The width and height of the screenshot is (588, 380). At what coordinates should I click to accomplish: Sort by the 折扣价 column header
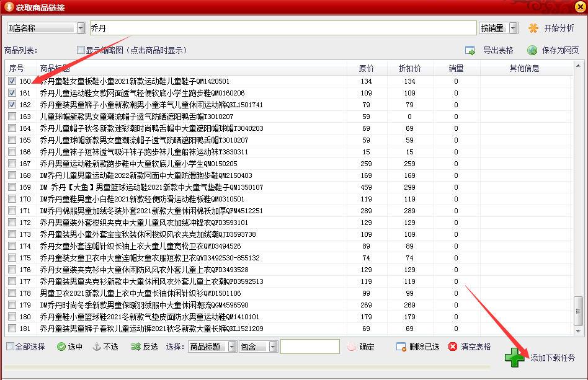coord(409,68)
